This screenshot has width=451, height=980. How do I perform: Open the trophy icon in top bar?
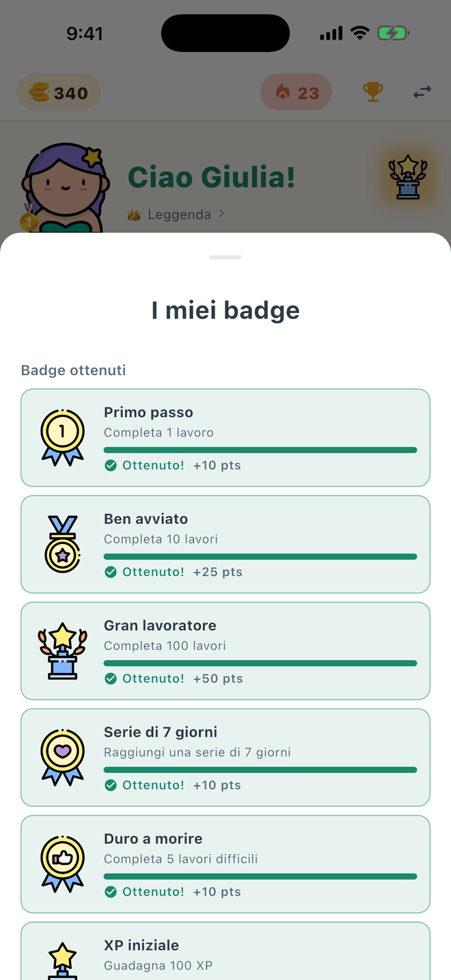(x=372, y=92)
